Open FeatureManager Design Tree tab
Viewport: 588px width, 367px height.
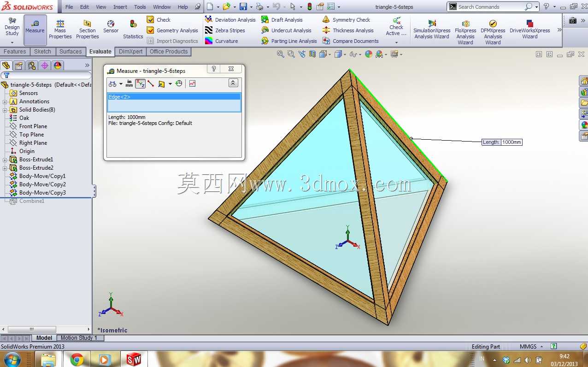(6, 65)
